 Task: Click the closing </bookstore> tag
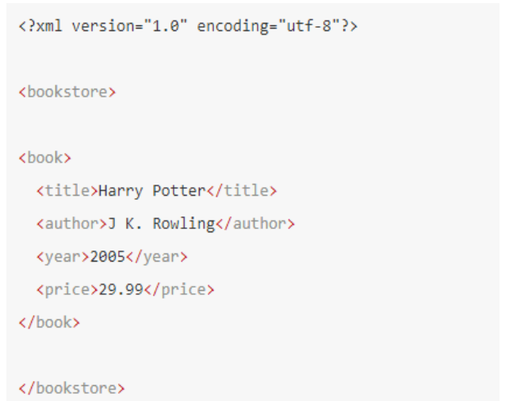(71, 388)
